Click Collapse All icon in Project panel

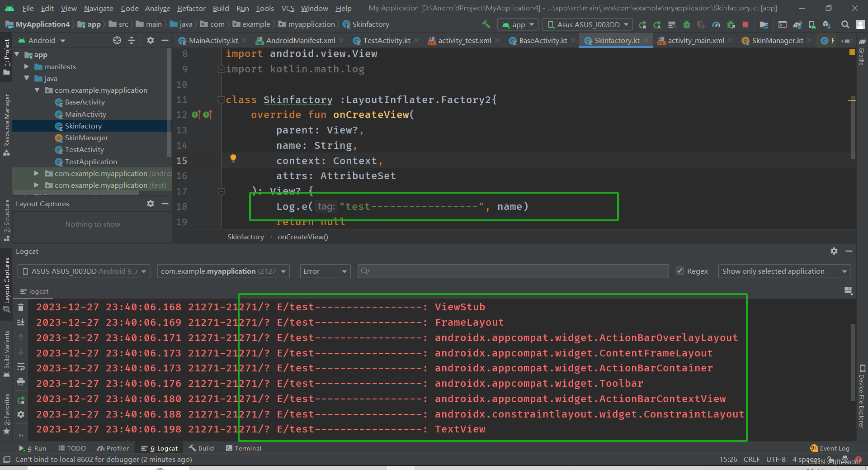point(132,40)
